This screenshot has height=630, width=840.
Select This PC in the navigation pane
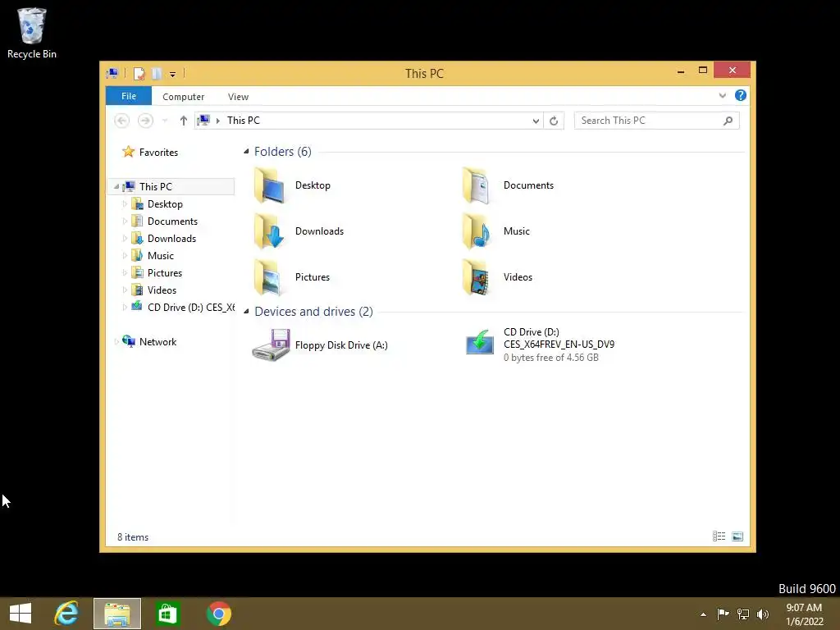155,186
